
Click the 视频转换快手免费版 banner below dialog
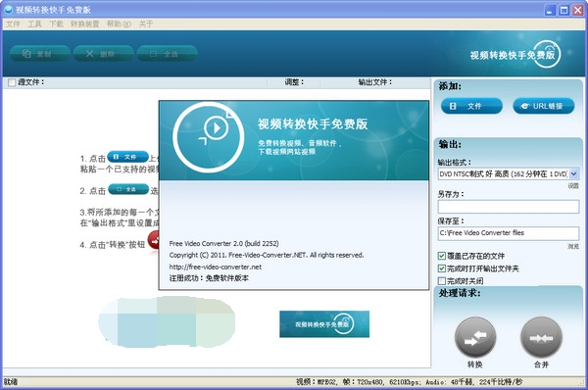point(324,324)
